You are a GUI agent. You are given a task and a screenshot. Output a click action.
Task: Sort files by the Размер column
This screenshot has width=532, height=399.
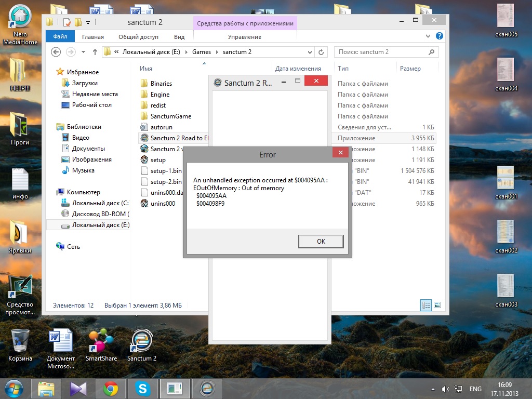(410, 68)
